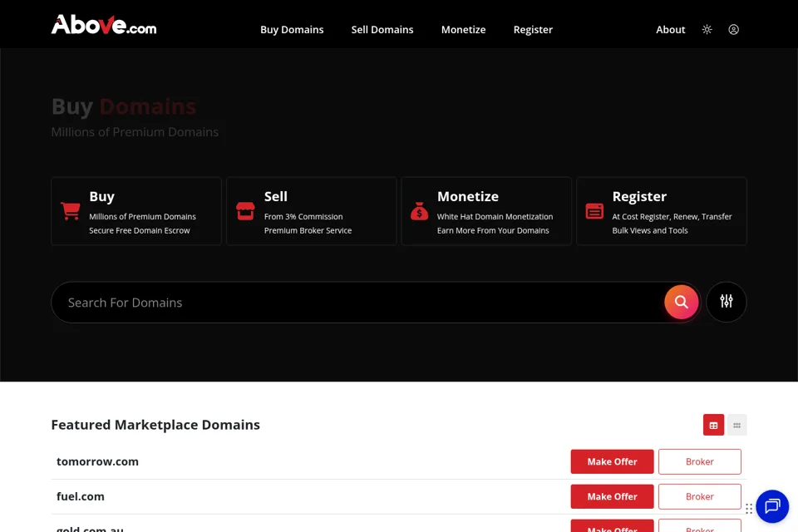Viewport: 798px width, 532px height.
Task: Open the search filter sliders icon
Action: 727,302
